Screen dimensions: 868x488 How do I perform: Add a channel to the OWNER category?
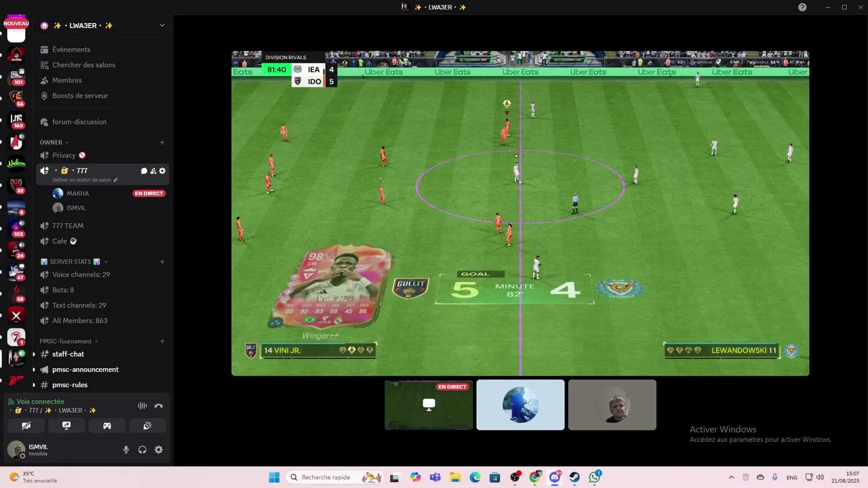pos(162,142)
